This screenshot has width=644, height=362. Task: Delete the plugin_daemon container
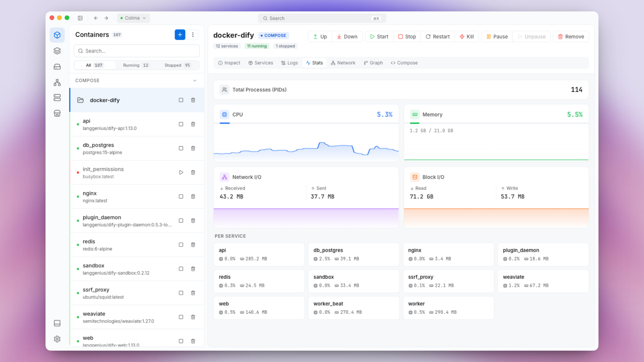click(193, 221)
